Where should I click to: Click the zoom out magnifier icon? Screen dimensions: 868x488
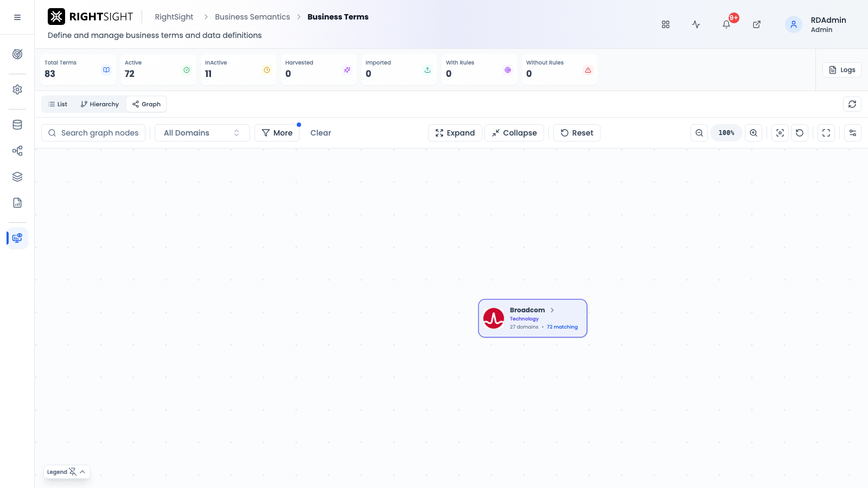(x=699, y=133)
